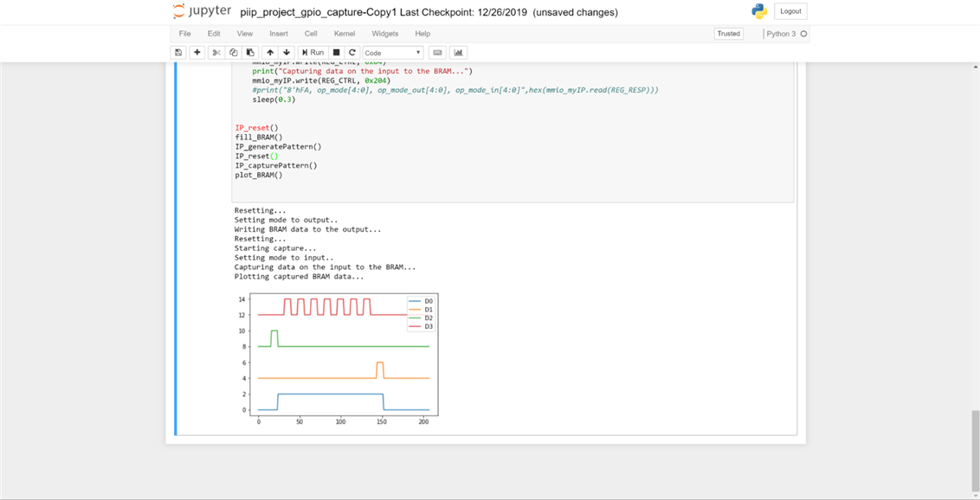Move selected cell up
Screen dimensions: 980x500
[x=270, y=53]
